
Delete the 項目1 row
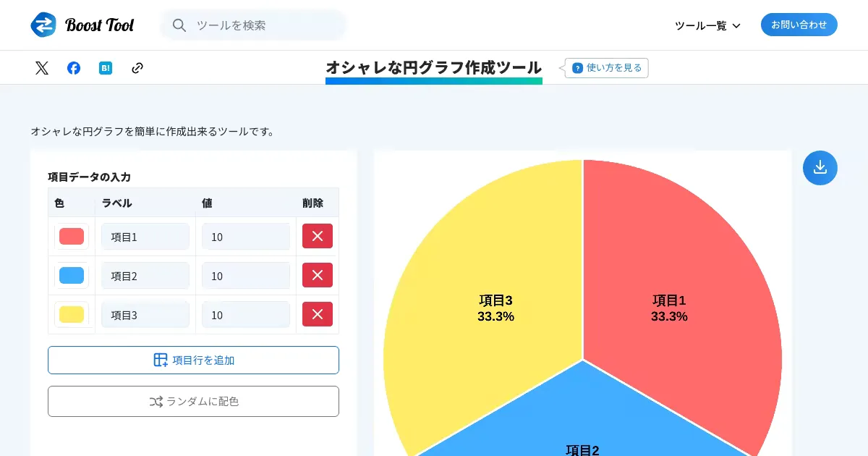[x=317, y=236]
